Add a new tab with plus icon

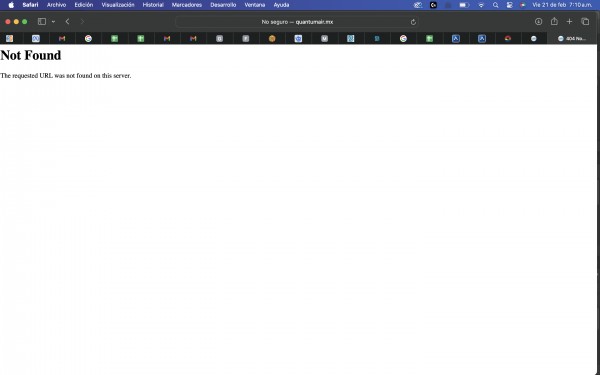(x=569, y=22)
